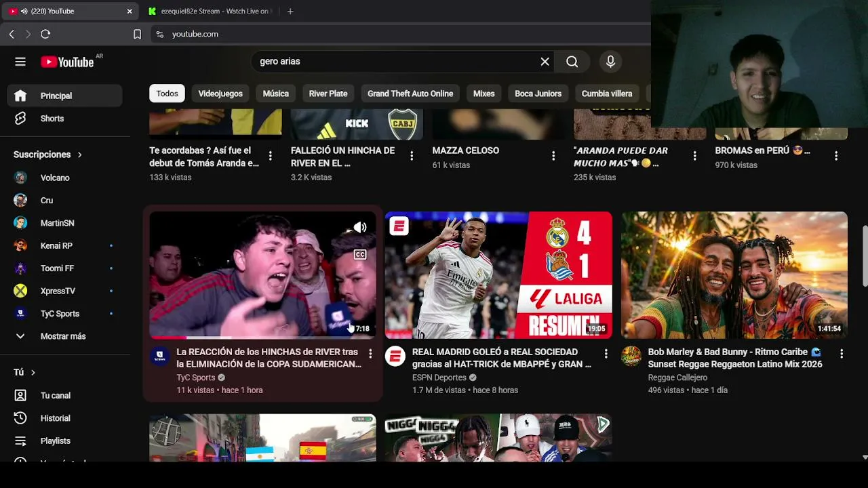Seek on the River hinchas preview progress bar
Screen dimensions: 868x488
tap(262, 337)
